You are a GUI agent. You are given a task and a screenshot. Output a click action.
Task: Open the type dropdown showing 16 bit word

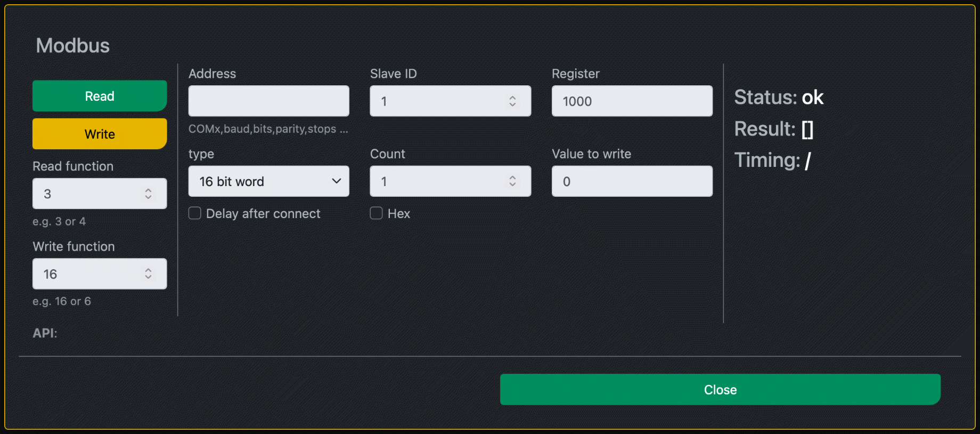(x=268, y=181)
